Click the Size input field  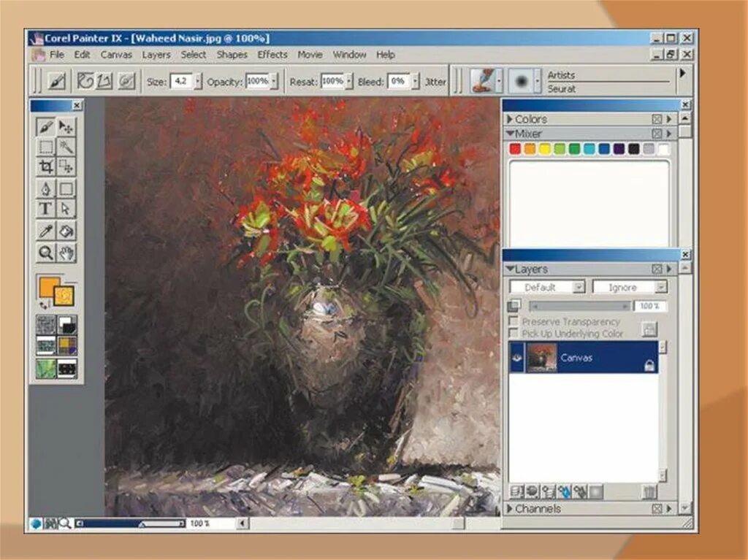click(182, 81)
